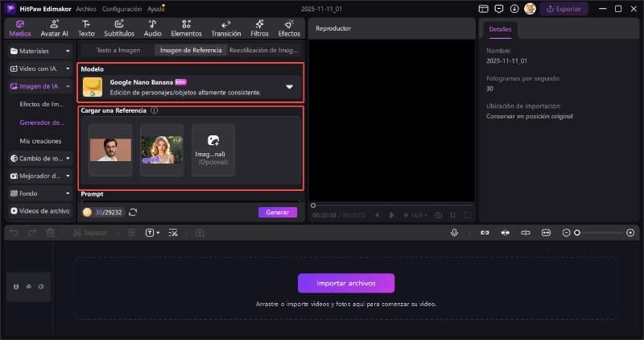This screenshot has width=644, height=340.
Task: Select the man reference image thumbnail
Action: coord(110,150)
